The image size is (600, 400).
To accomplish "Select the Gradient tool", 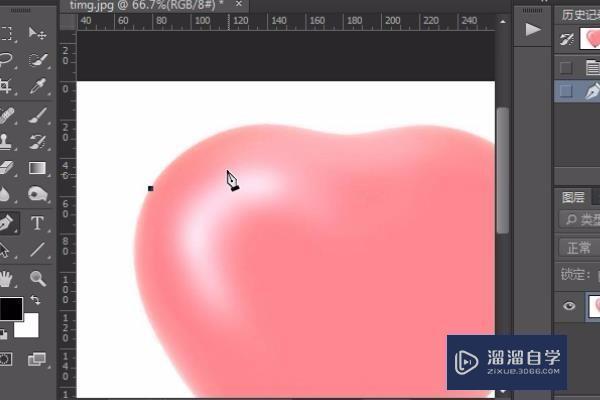I will click(x=37, y=168).
